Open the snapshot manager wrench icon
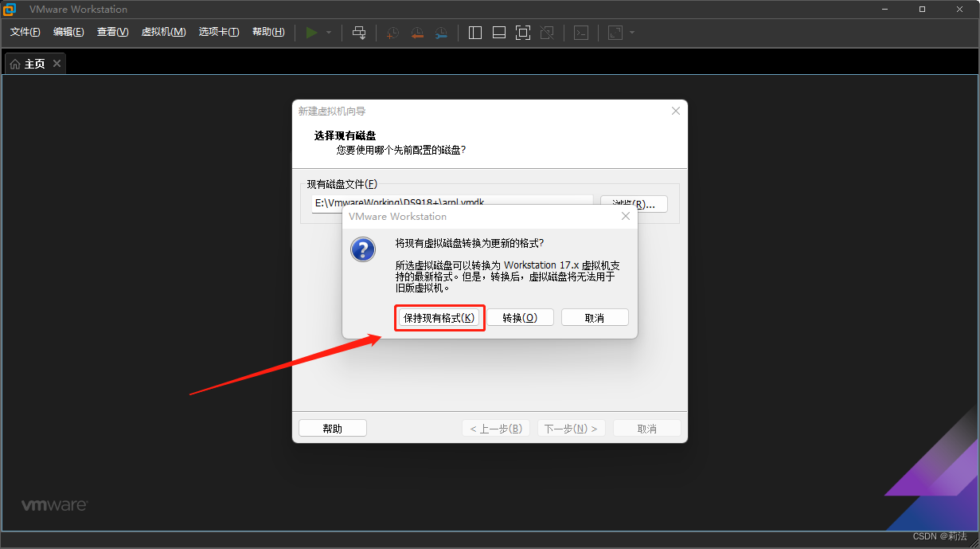The width and height of the screenshot is (980, 549). point(441,33)
